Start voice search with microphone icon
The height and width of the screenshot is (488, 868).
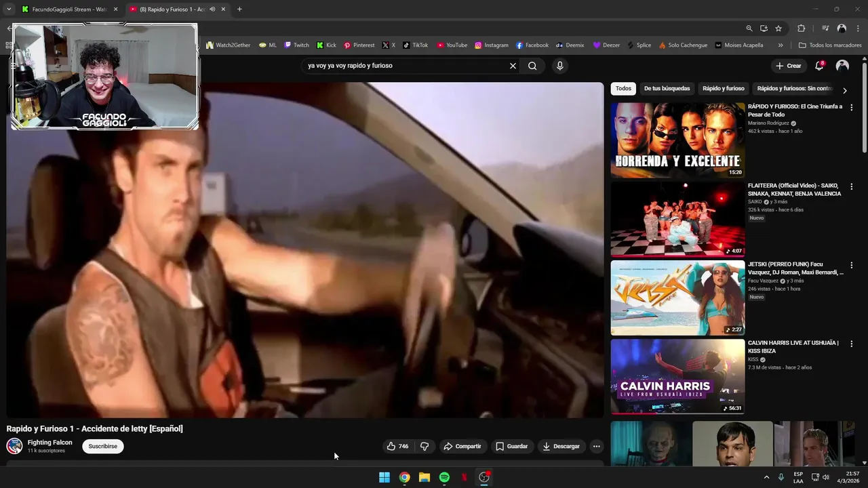coord(559,66)
